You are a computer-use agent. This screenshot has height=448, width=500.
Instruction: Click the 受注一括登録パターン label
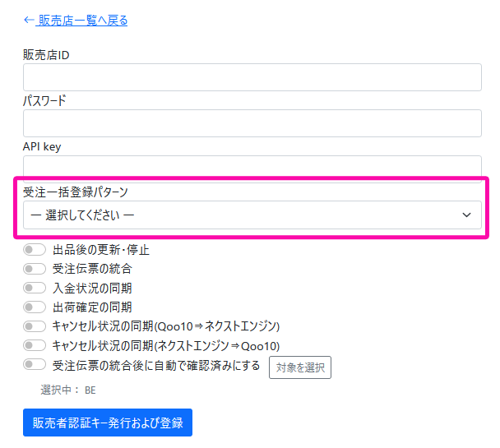point(76,192)
